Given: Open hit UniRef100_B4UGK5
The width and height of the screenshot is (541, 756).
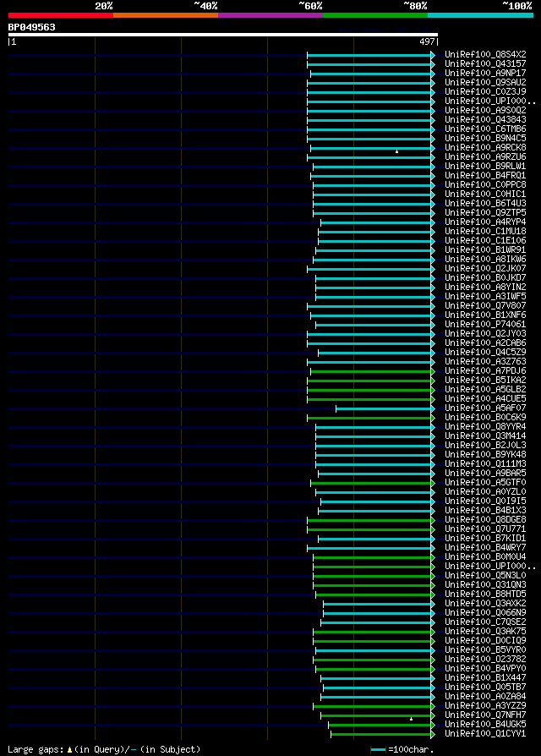Looking at the screenshot, I should click(485, 724).
